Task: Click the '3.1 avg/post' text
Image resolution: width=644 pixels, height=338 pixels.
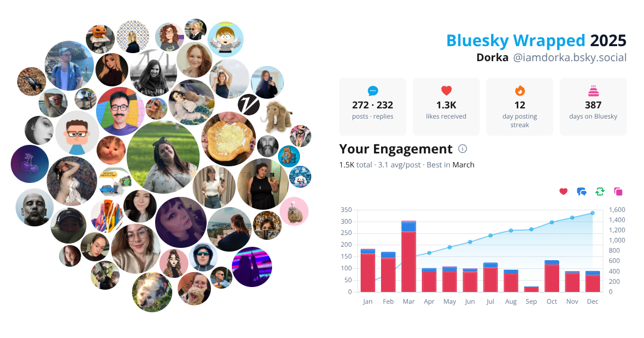Action: tap(399, 165)
